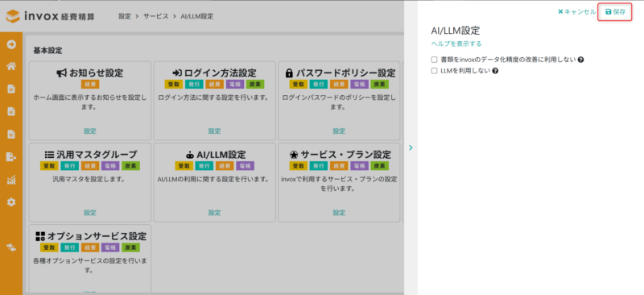The height and width of the screenshot is (295, 644).
Task: Open the gear settings icon in sidebar
Action: click(11, 202)
